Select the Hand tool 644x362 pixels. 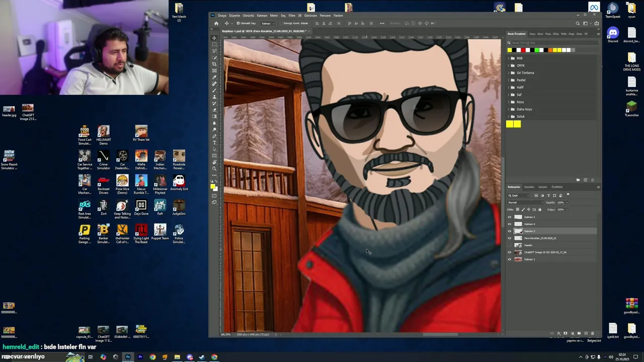214,162
